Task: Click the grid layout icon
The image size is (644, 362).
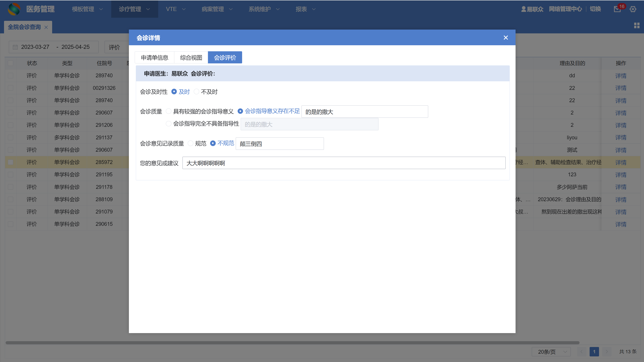Action: (x=636, y=25)
